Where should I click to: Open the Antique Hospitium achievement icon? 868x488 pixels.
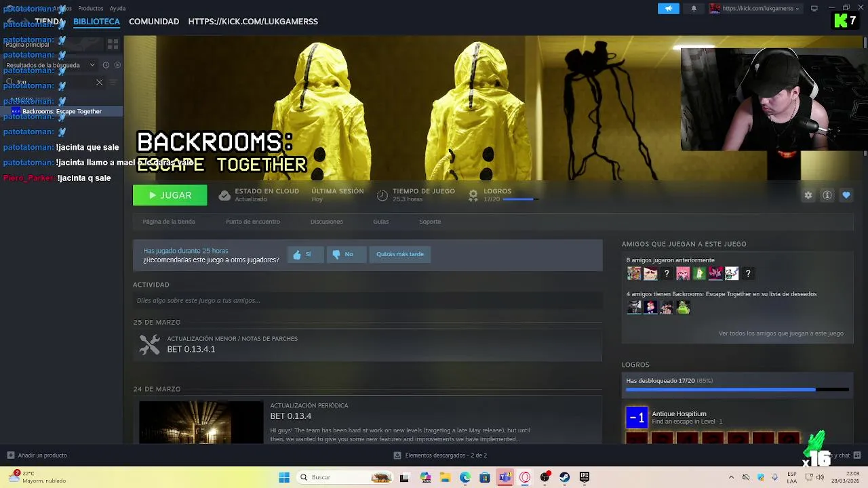[x=637, y=418]
